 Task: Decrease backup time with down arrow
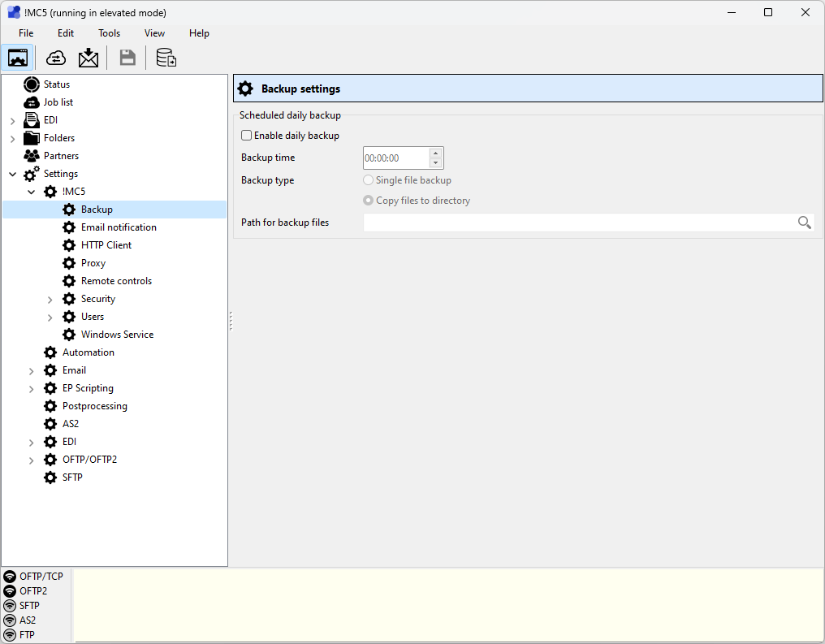pos(436,163)
